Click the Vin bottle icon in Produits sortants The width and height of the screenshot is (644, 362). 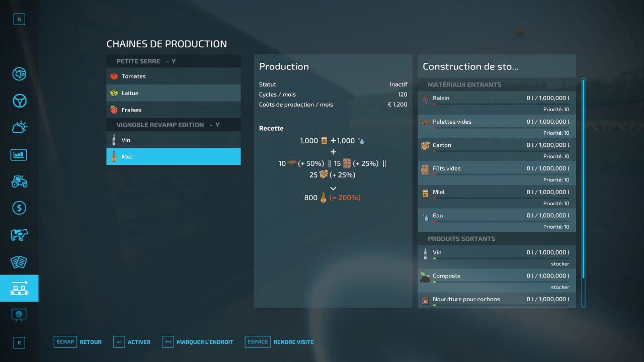(x=425, y=254)
